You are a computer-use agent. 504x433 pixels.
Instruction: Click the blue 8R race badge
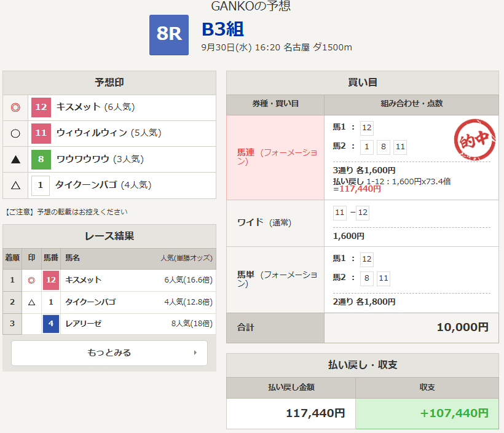click(169, 34)
